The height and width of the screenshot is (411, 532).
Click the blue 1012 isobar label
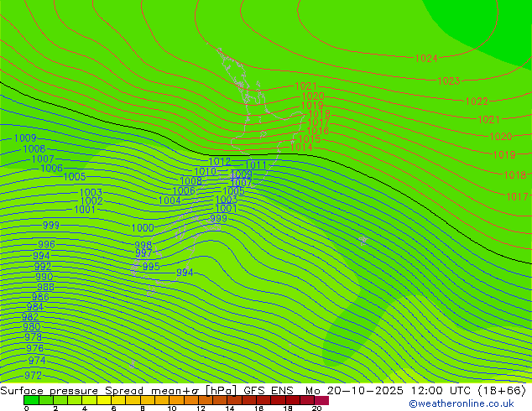tap(220, 161)
